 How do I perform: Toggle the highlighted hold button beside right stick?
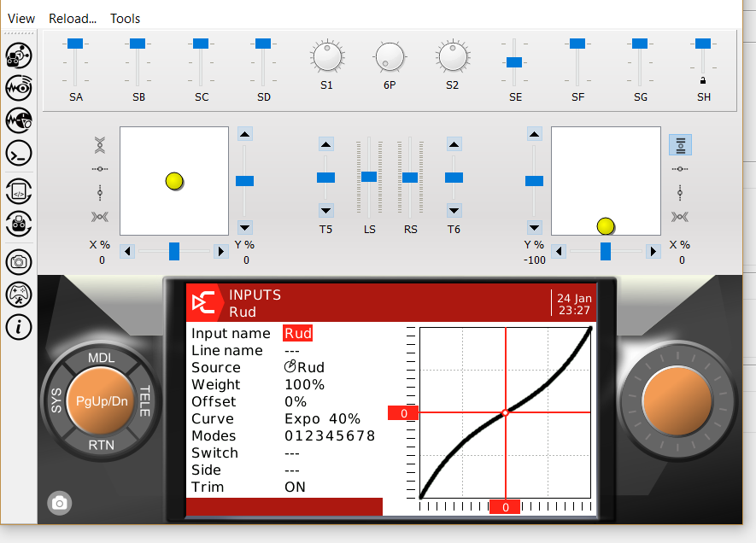point(680,145)
